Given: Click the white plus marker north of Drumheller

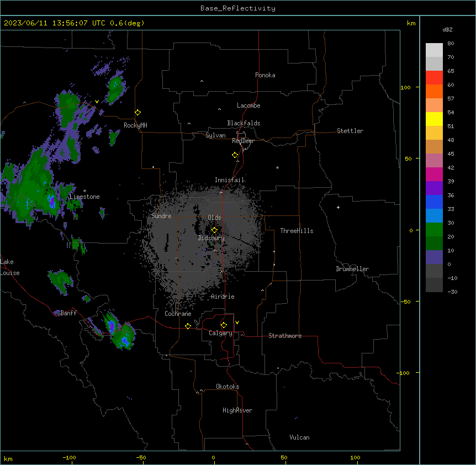Looking at the screenshot, I should 338,207.
